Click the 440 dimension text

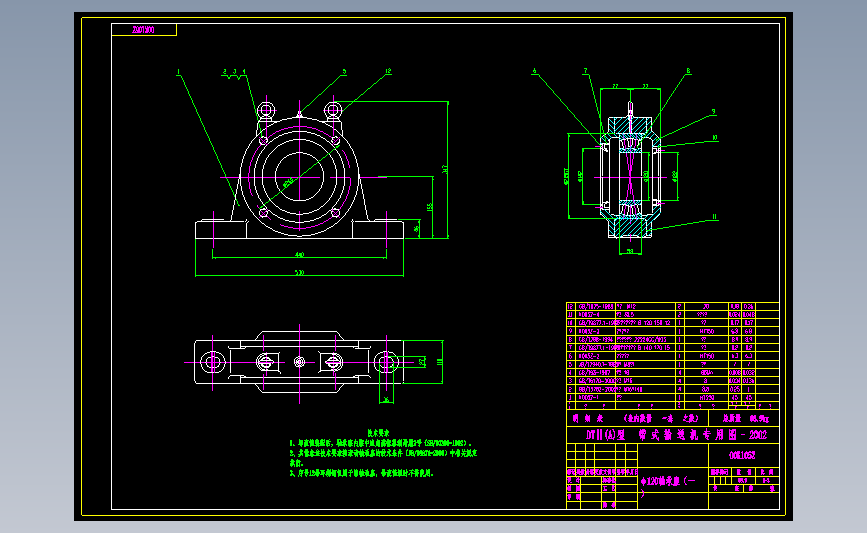[x=299, y=255]
